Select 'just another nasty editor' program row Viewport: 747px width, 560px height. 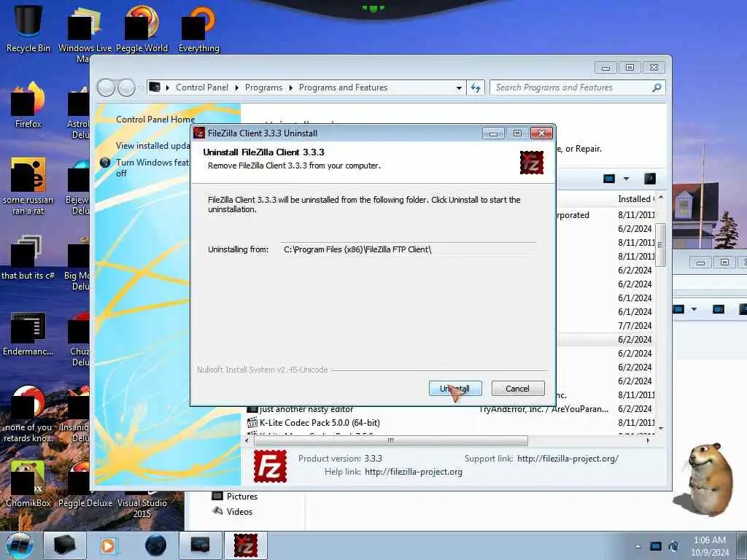point(451,409)
